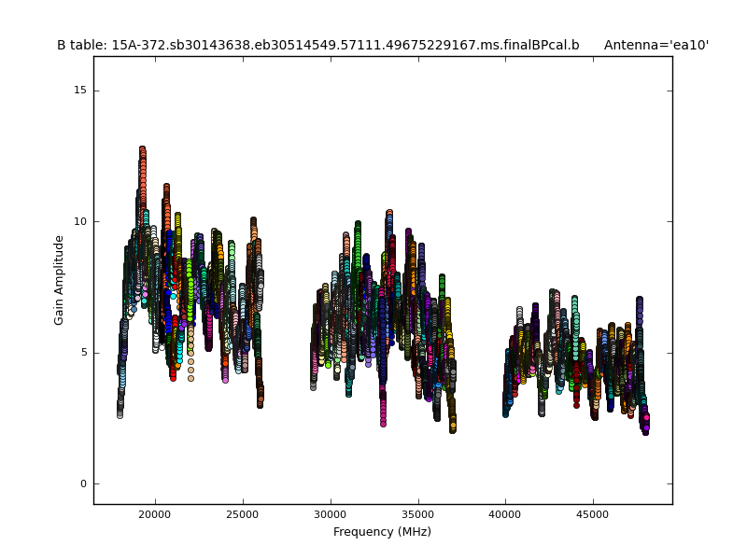This screenshot has width=747, height=560.
Task: Click the B table filename title text
Action: [317, 45]
